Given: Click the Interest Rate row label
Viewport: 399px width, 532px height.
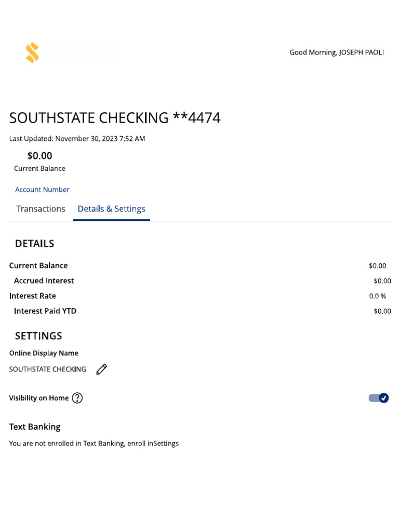Looking at the screenshot, I should point(33,296).
